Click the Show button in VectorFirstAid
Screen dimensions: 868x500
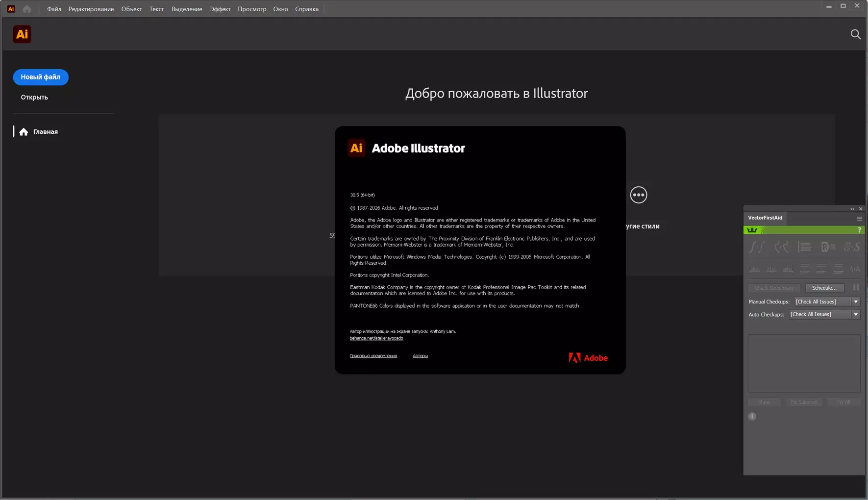pos(764,402)
